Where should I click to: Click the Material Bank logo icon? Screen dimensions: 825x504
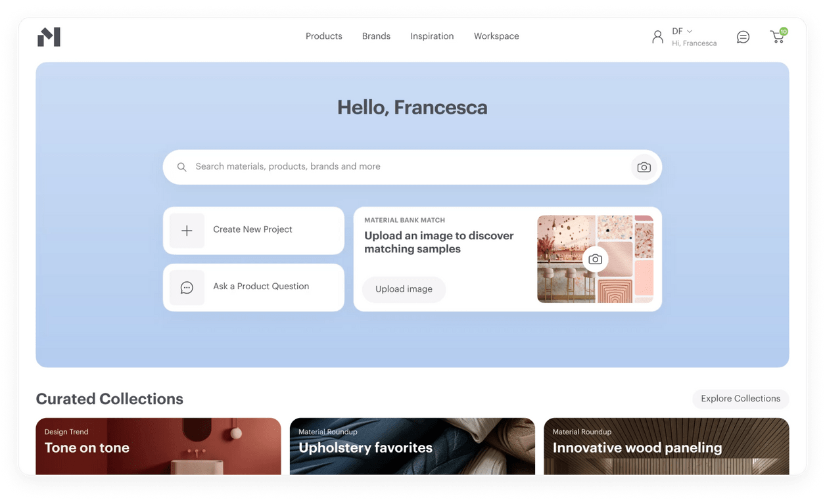click(49, 37)
